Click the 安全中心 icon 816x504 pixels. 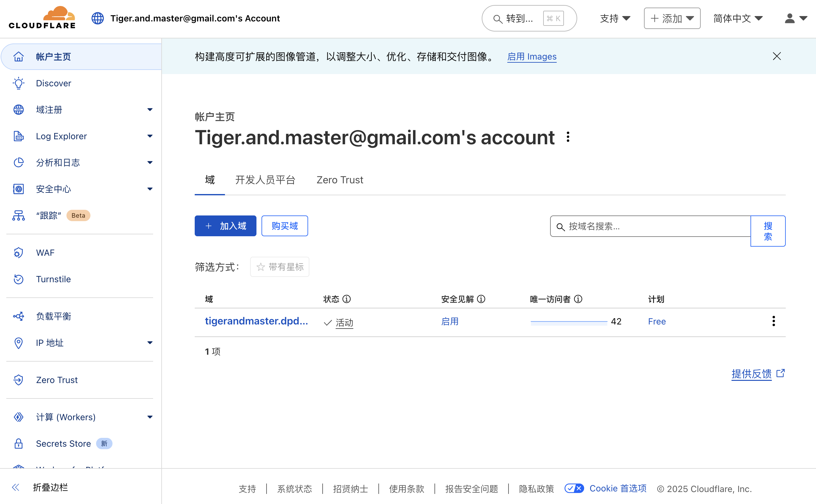coord(19,189)
